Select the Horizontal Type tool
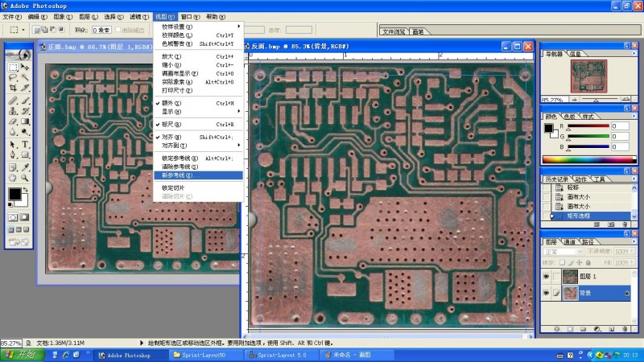This screenshot has width=644, height=362. tap(25, 145)
